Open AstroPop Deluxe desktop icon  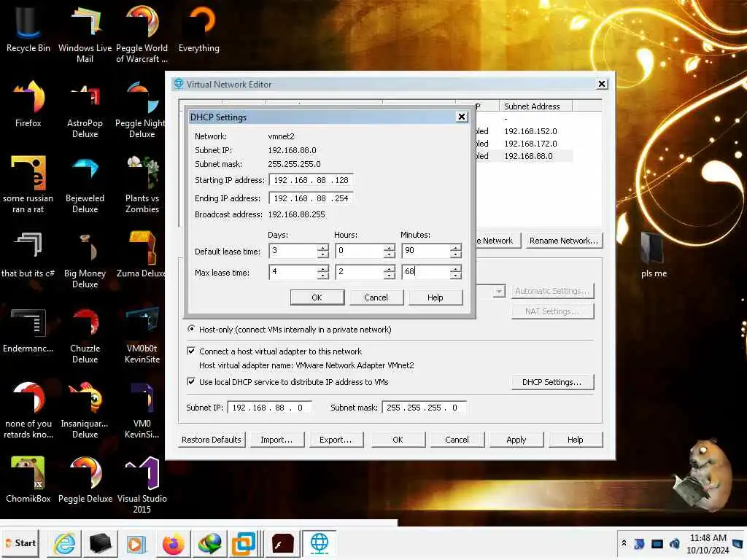coord(85,109)
